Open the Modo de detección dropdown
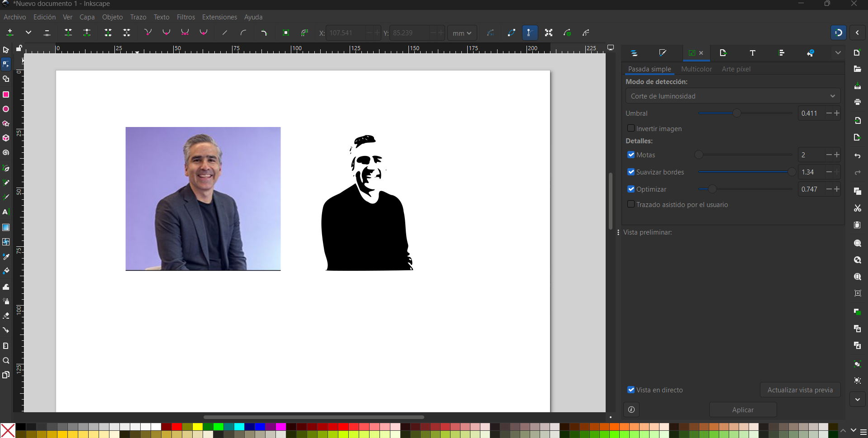 click(732, 96)
